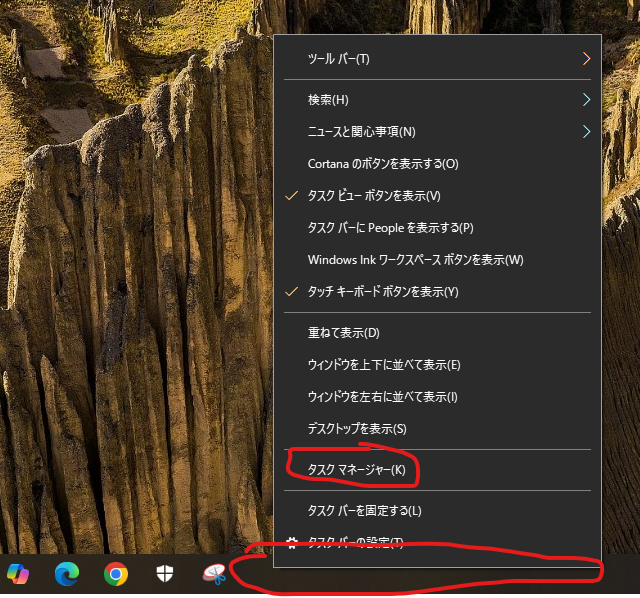The width and height of the screenshot is (640, 598).
Task: Launch Microsoft Edge from taskbar
Action: point(67,574)
